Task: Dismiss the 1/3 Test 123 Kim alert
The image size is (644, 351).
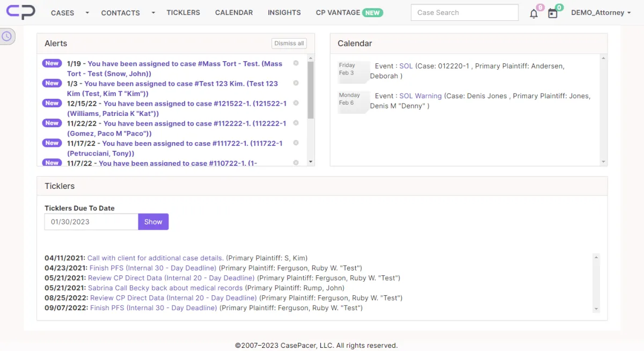Action: [x=296, y=83]
